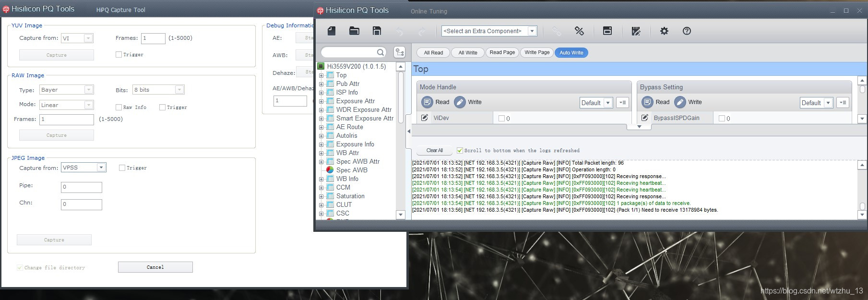The width and height of the screenshot is (868, 300).
Task: Enable the Raw Info checkbox
Action: [x=119, y=108]
